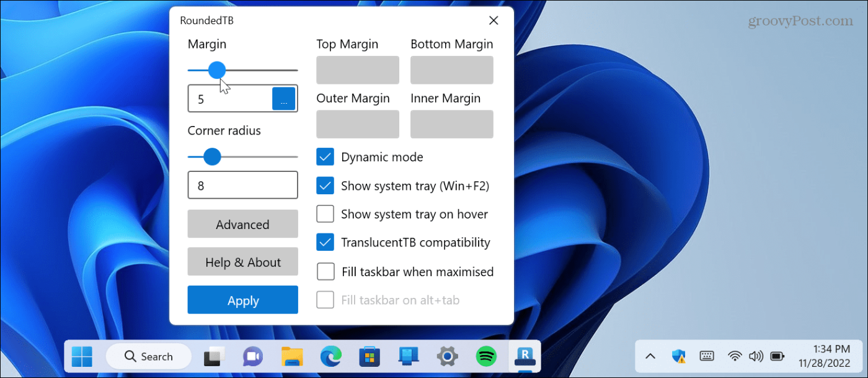Click the Bottom Margin input box
This screenshot has width=868, height=378.
[452, 70]
